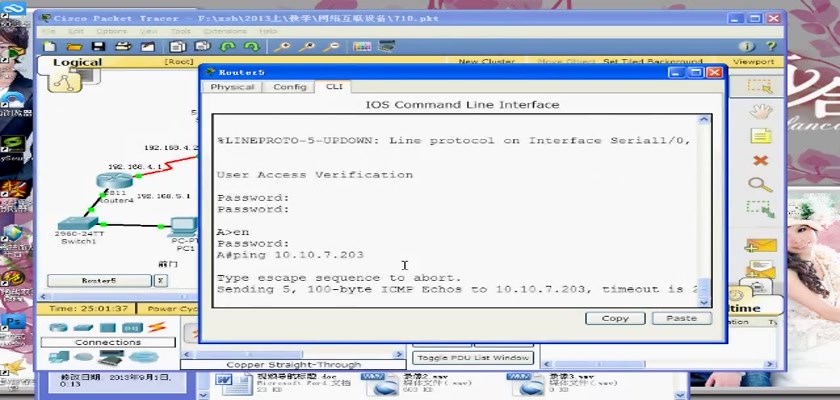
Task: Click the Viewport button
Action: (753, 62)
